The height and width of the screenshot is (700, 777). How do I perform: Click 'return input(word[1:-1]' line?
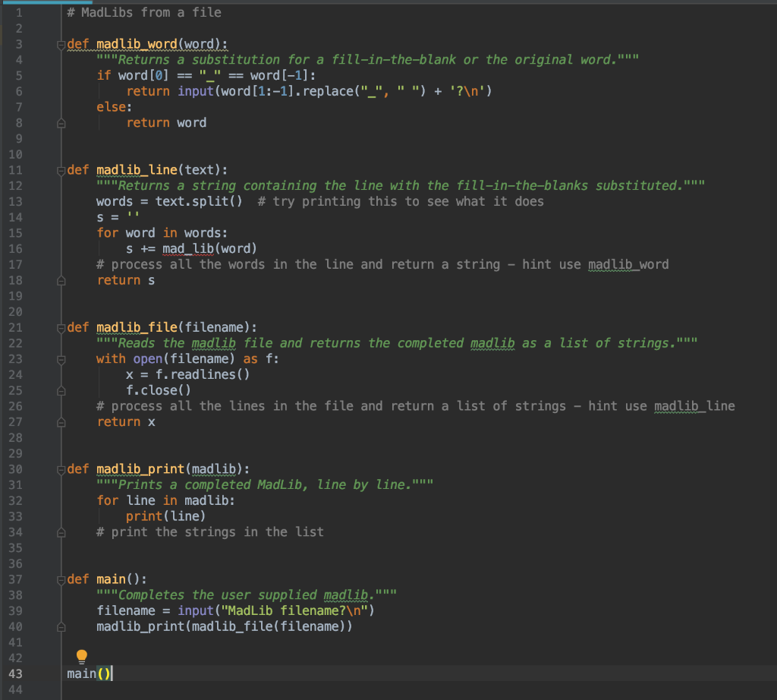click(309, 91)
